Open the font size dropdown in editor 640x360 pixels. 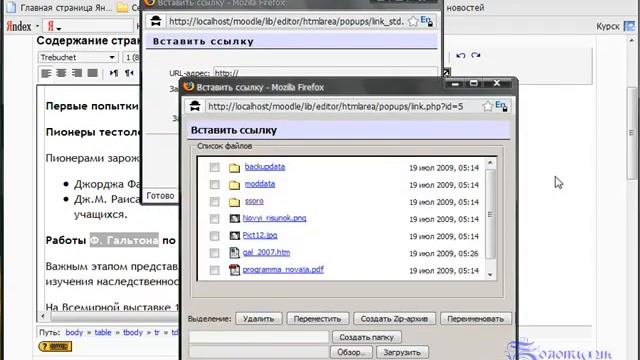pos(131,57)
